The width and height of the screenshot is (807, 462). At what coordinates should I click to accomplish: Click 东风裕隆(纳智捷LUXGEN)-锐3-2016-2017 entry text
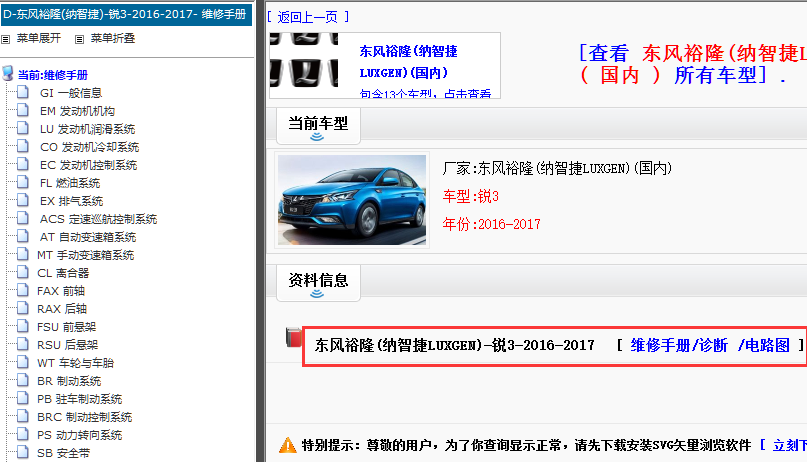(454, 345)
